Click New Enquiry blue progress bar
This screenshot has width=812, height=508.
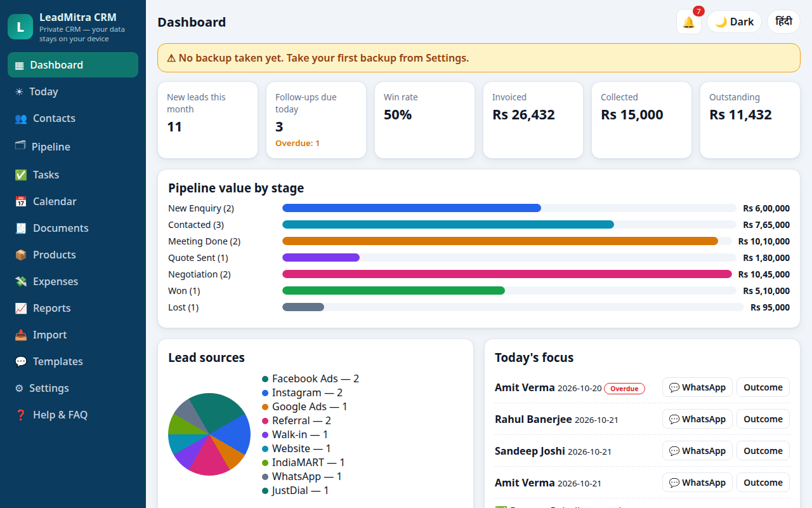click(x=412, y=208)
